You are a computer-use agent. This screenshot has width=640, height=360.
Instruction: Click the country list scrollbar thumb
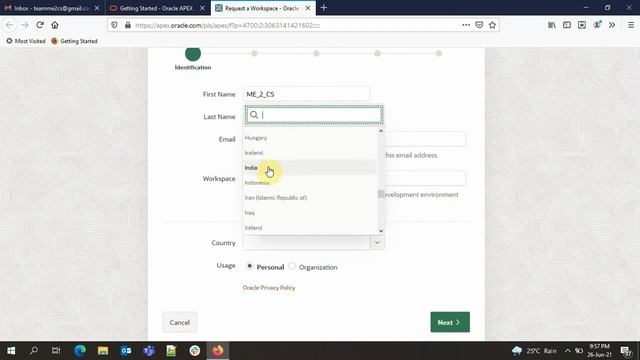[381, 194]
